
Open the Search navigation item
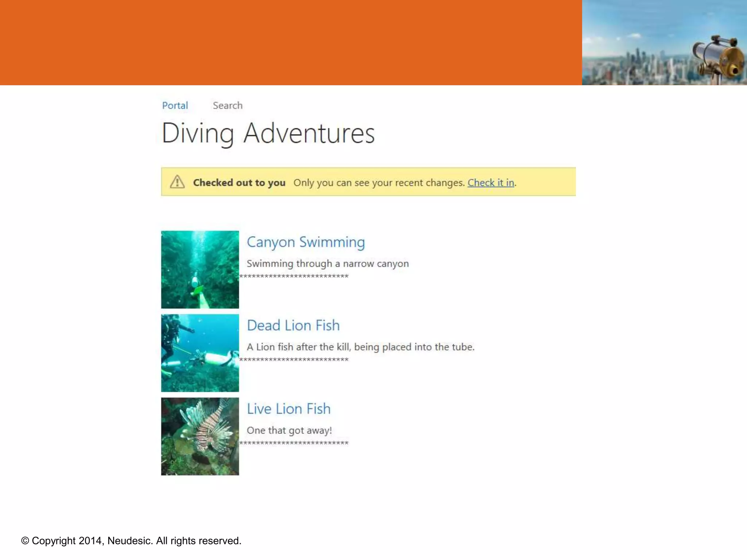coord(228,105)
